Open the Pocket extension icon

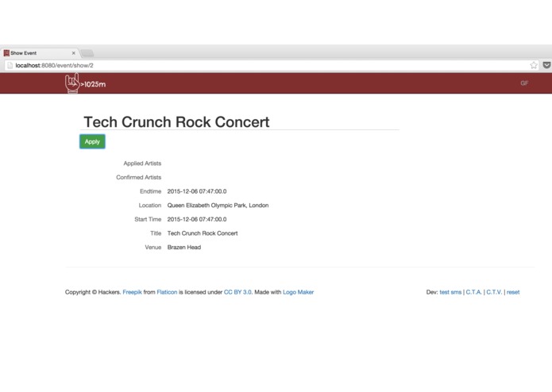pos(546,65)
